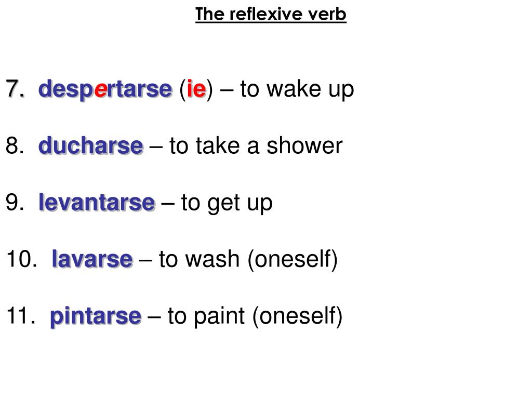This screenshot has height=399, width=532.
Task: Select the word 'levantarse'
Action: [97, 203]
